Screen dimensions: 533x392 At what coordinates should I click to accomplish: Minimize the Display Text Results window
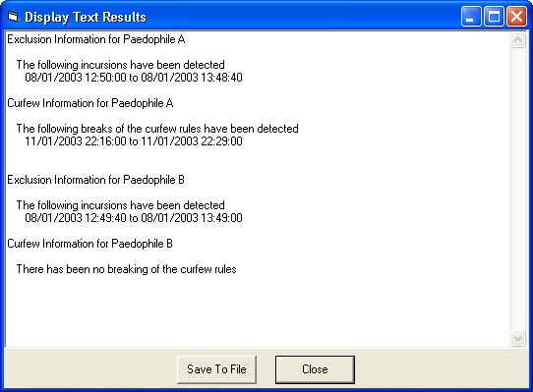tap(471, 16)
